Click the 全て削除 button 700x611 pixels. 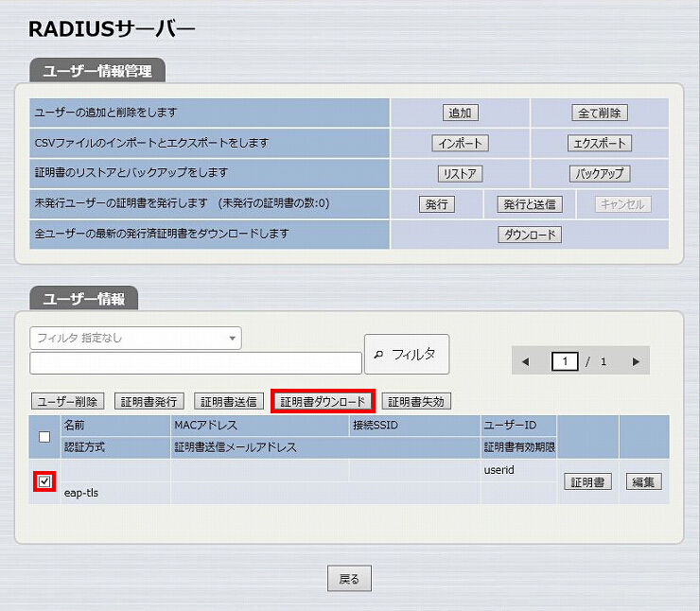(x=600, y=113)
